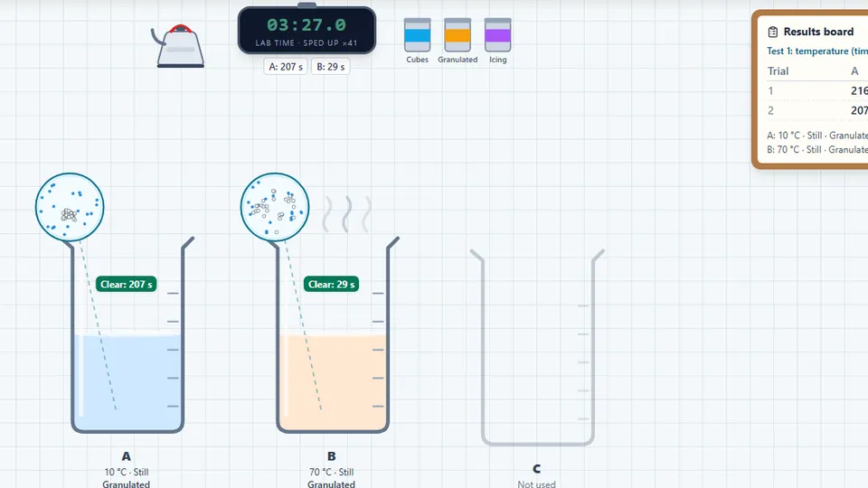Click the B: 29 s time chip

[331, 66]
